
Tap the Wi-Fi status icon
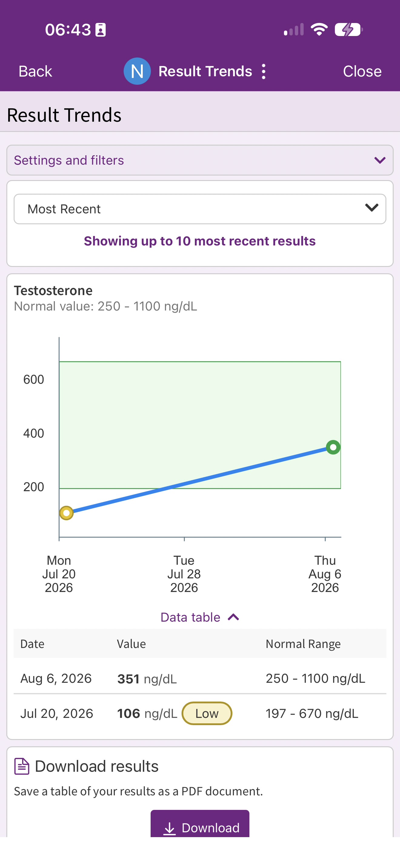click(x=319, y=29)
